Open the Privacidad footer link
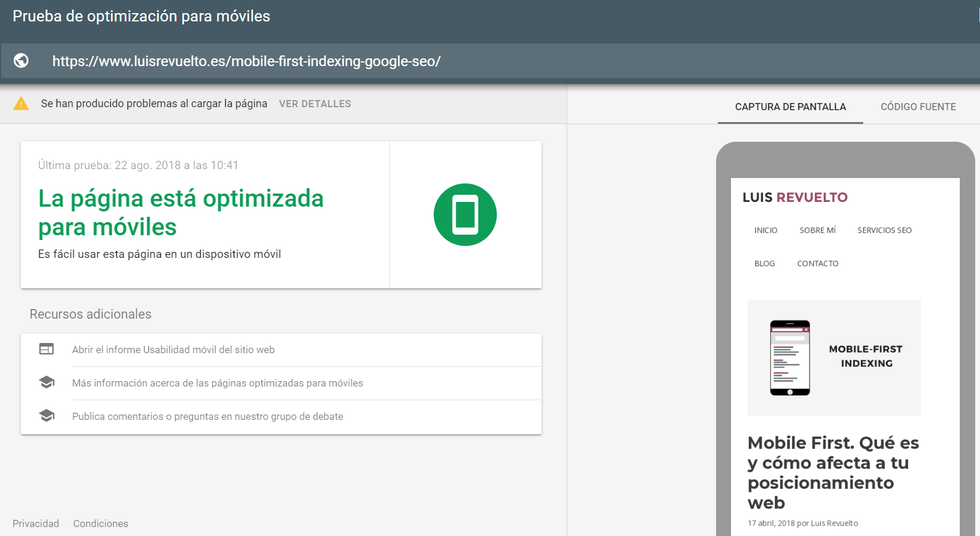 click(36, 523)
